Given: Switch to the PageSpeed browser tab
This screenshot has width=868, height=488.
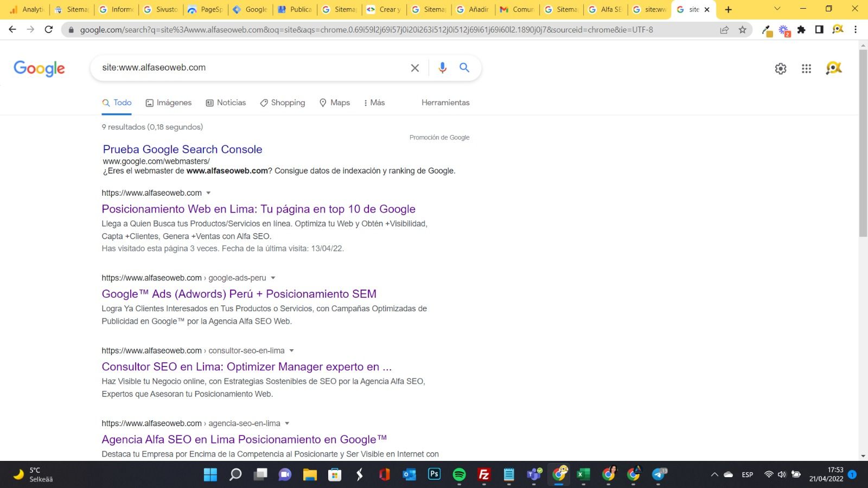Looking at the screenshot, I should (x=205, y=10).
